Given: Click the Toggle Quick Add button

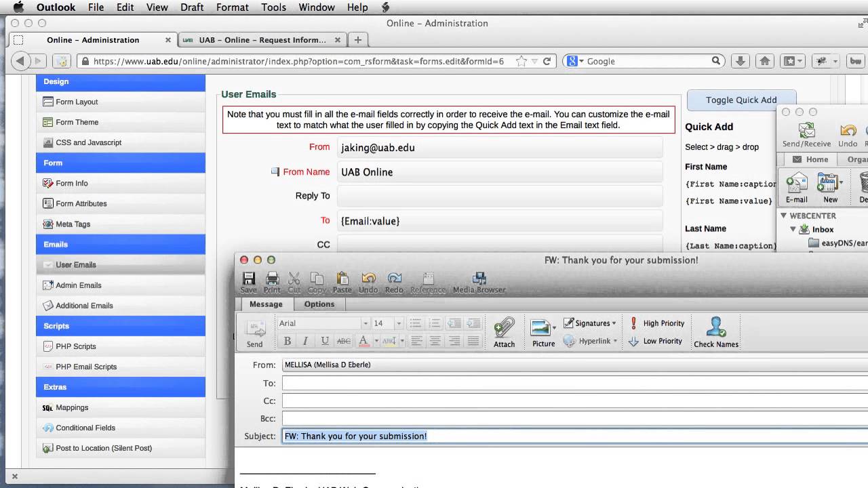Looking at the screenshot, I should click(x=741, y=100).
